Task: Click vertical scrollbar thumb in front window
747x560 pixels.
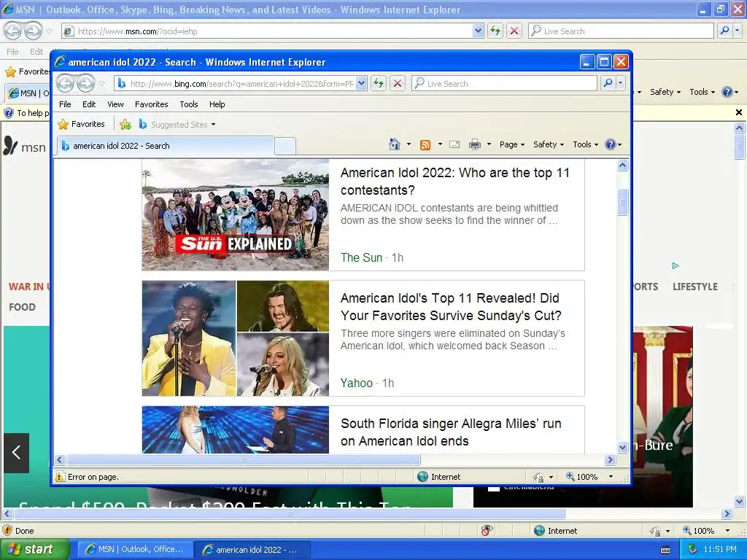Action: pos(622,203)
